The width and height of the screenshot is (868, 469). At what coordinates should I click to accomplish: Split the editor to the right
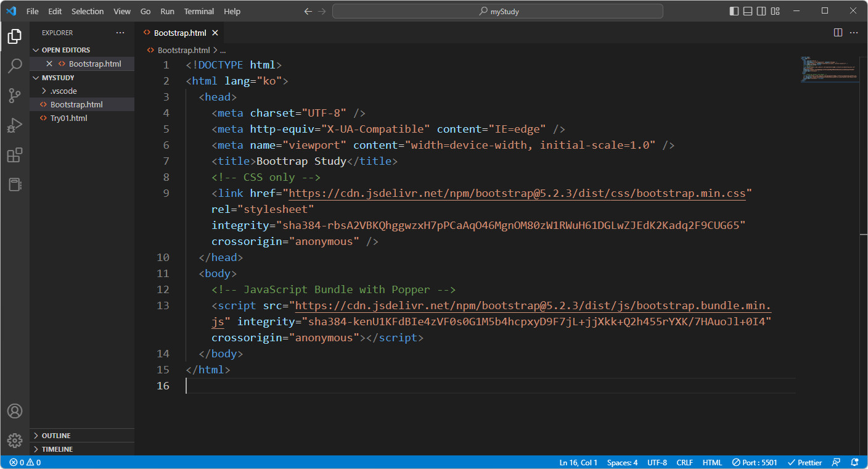(x=838, y=33)
